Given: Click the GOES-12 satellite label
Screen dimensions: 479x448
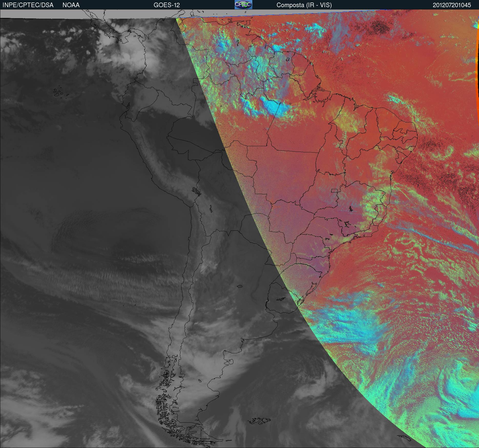Looking at the screenshot, I should [166, 5].
